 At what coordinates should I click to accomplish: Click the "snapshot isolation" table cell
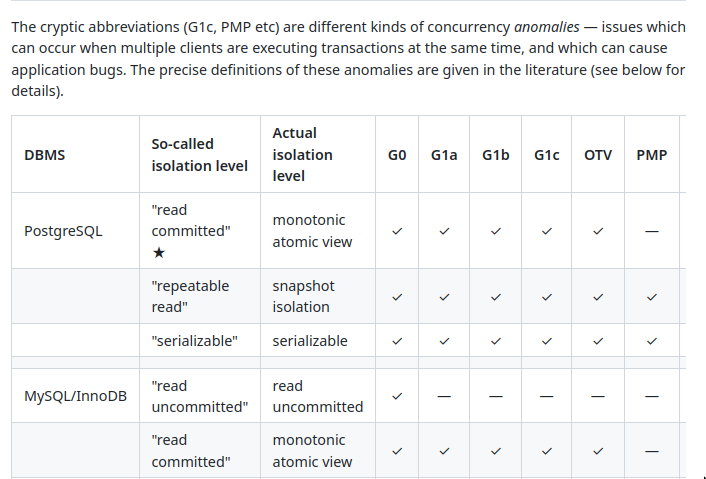pyautogui.click(x=303, y=297)
